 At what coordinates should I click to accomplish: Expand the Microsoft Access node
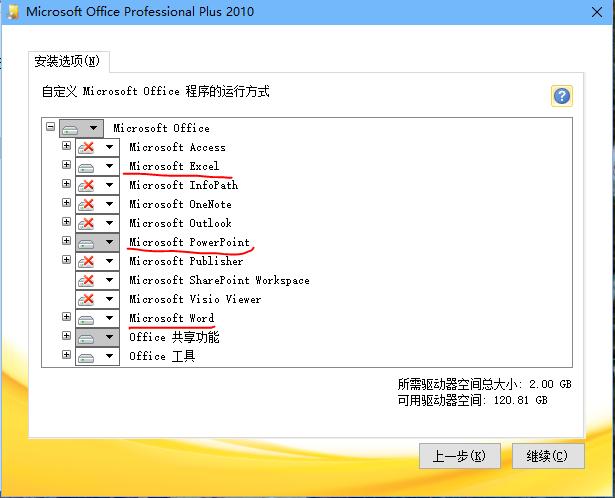(x=66, y=145)
